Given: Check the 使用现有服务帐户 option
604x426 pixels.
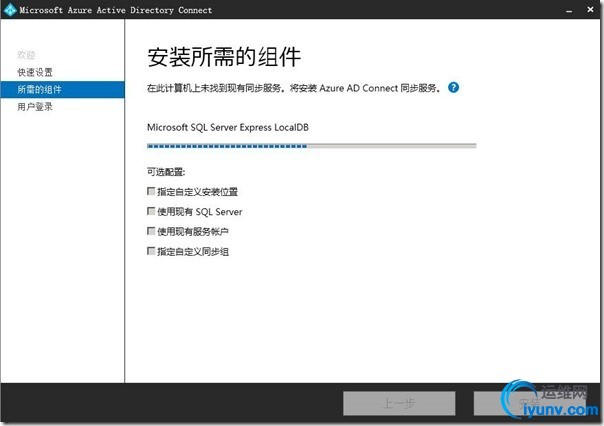Looking at the screenshot, I should coord(151,231).
